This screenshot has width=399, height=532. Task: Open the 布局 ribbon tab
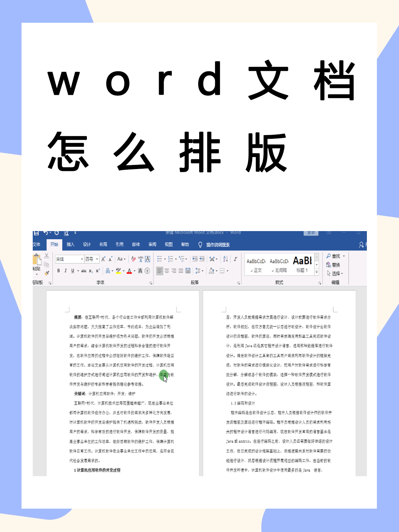[x=103, y=244]
